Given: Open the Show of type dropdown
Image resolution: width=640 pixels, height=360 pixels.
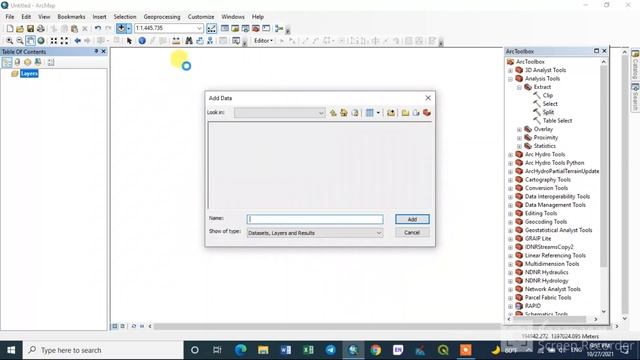Looking at the screenshot, I should point(379,233).
